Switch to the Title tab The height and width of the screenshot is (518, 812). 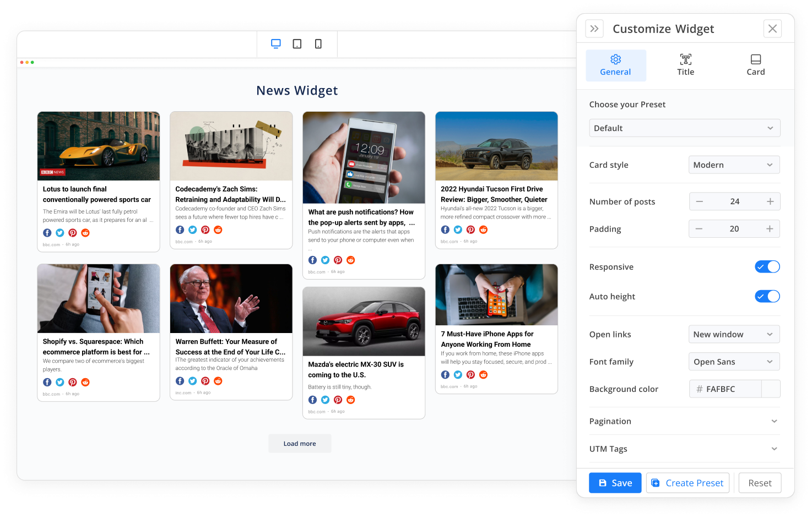(x=685, y=65)
